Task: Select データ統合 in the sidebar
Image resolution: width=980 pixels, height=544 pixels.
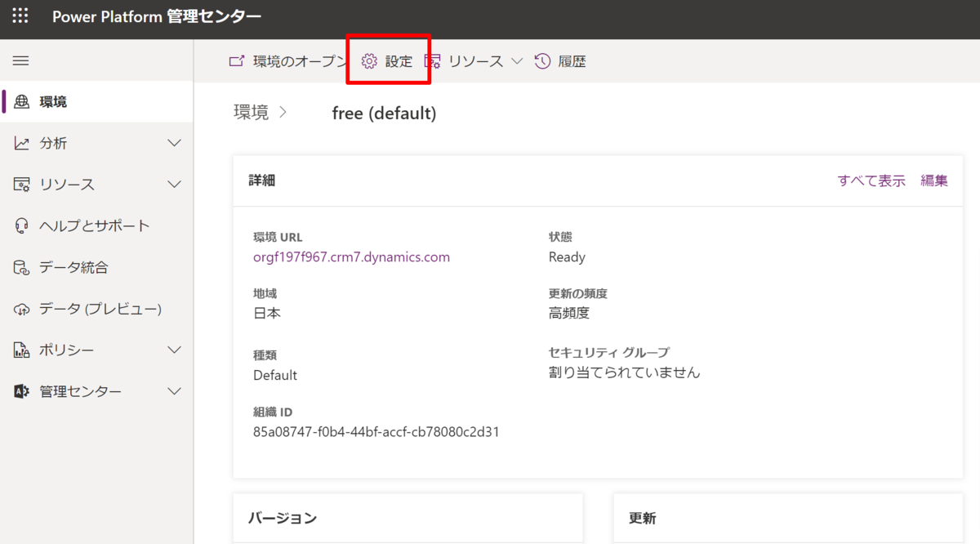Action: (x=96, y=267)
